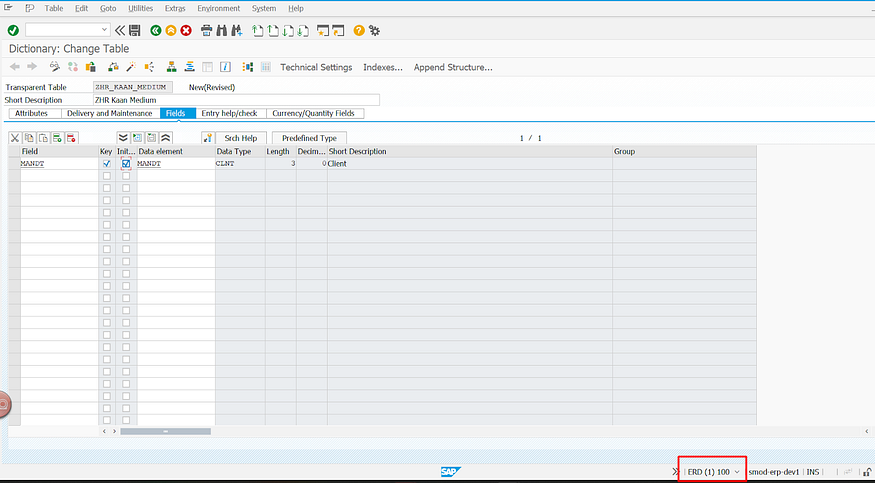Viewport: 875px width, 483px height.
Task: Click the Cut scissors icon above the grid
Action: click(15, 138)
